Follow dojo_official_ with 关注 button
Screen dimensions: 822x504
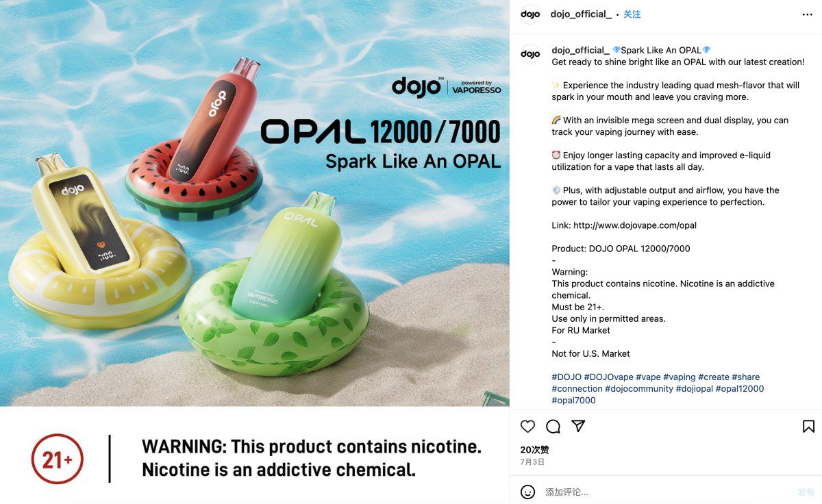(632, 14)
